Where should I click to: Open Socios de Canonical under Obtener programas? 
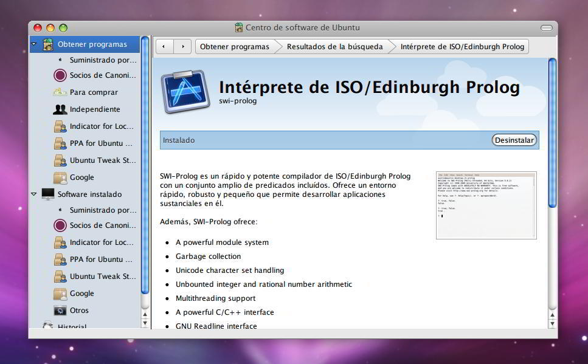[102, 75]
